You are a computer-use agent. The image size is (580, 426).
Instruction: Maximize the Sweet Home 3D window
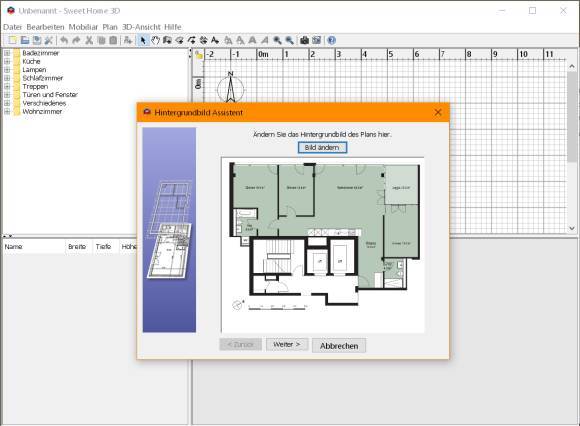pyautogui.click(x=532, y=11)
